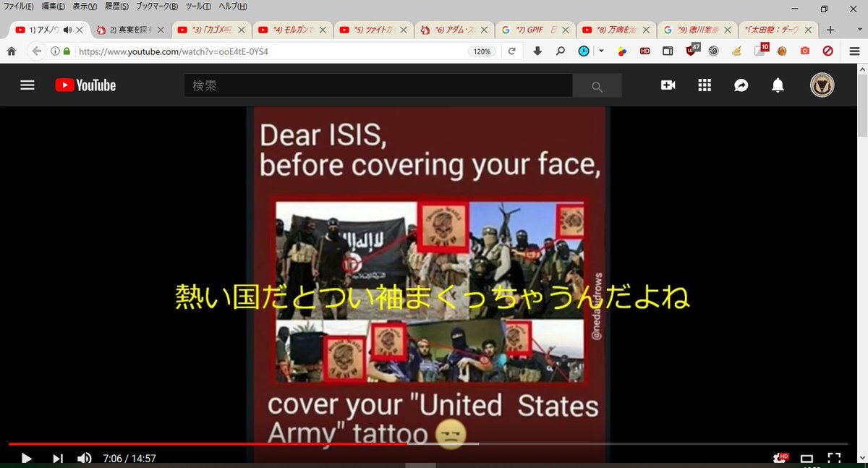Image resolution: width=868 pixels, height=468 pixels.
Task: Reload the page with the refresh icon
Action: click(x=512, y=51)
